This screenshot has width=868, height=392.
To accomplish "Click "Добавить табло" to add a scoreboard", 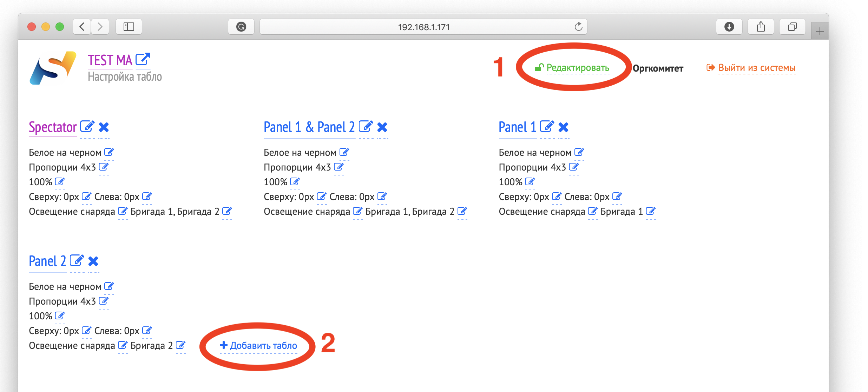I will click(258, 346).
